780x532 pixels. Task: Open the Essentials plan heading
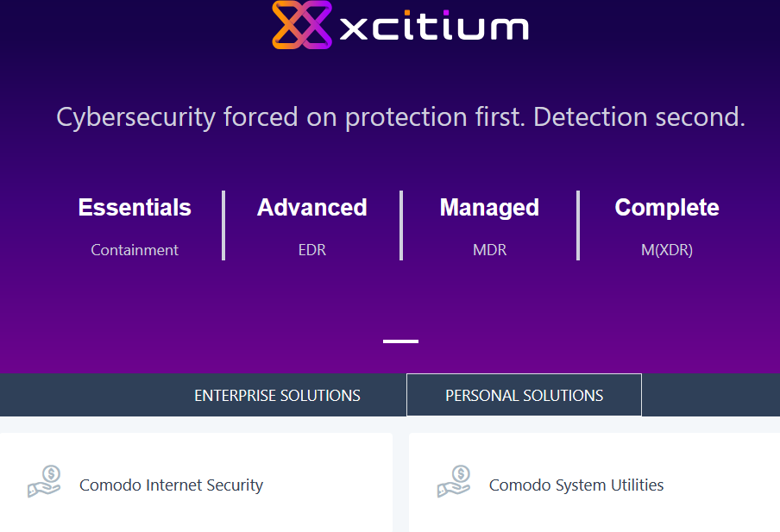135,208
